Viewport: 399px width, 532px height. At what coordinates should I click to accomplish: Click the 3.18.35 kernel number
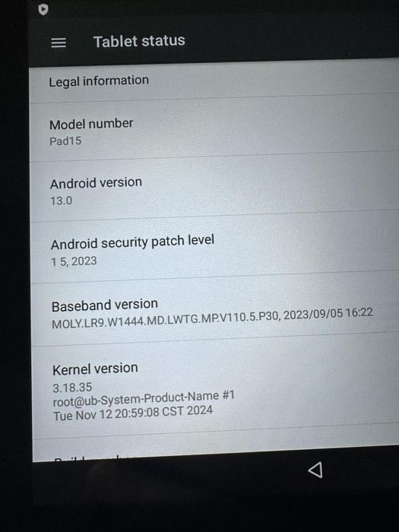click(x=72, y=388)
